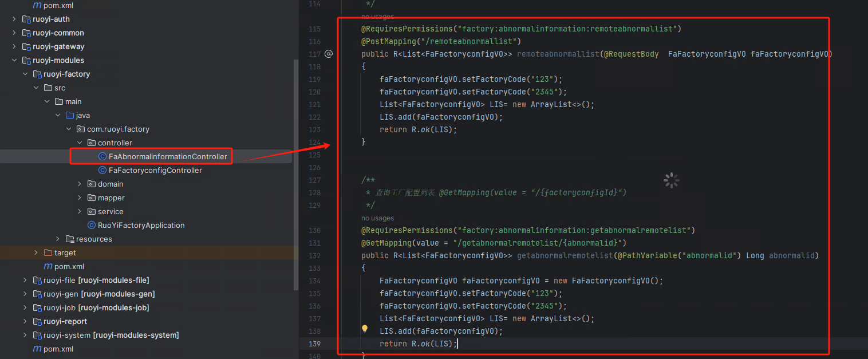The width and height of the screenshot is (868, 359).
Task: Expand the domain package
Action: [x=80, y=184]
